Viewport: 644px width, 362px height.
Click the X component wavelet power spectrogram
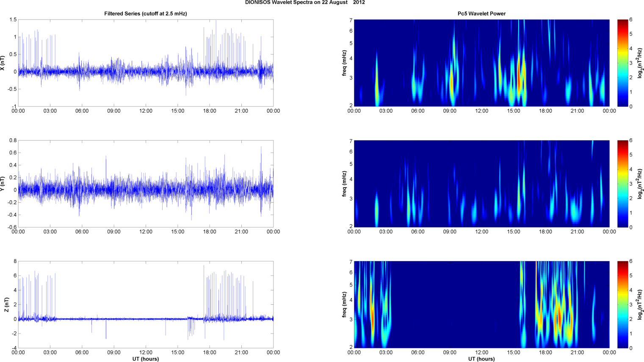pyautogui.click(x=481, y=63)
